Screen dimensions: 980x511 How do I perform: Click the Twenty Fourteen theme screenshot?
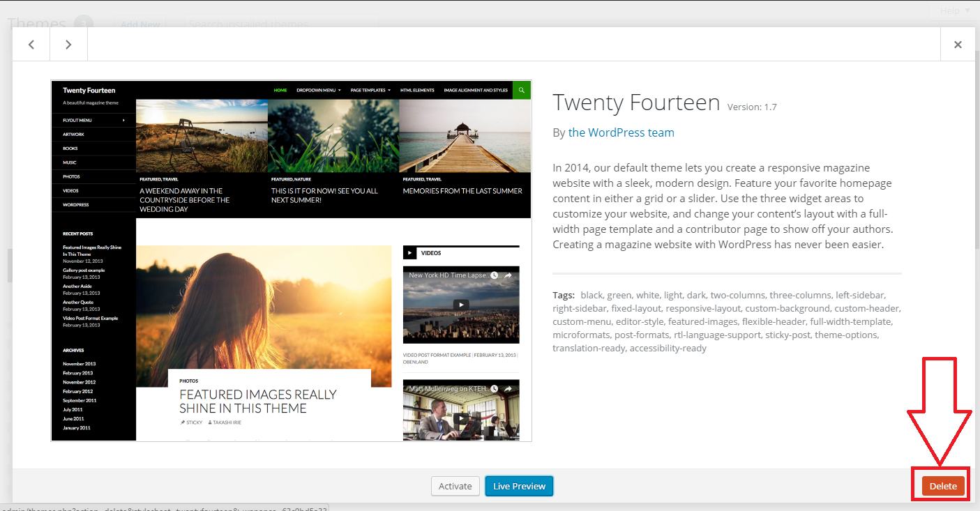point(292,261)
